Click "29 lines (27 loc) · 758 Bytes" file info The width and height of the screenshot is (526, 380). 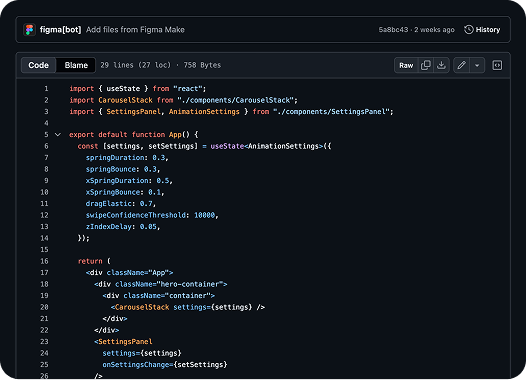coord(161,65)
